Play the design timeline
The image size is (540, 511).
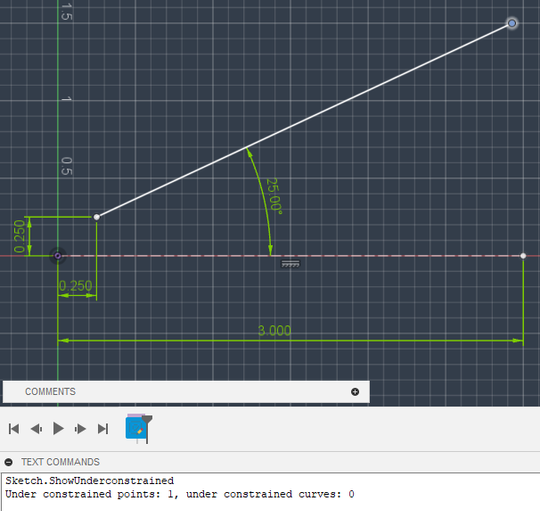58,429
